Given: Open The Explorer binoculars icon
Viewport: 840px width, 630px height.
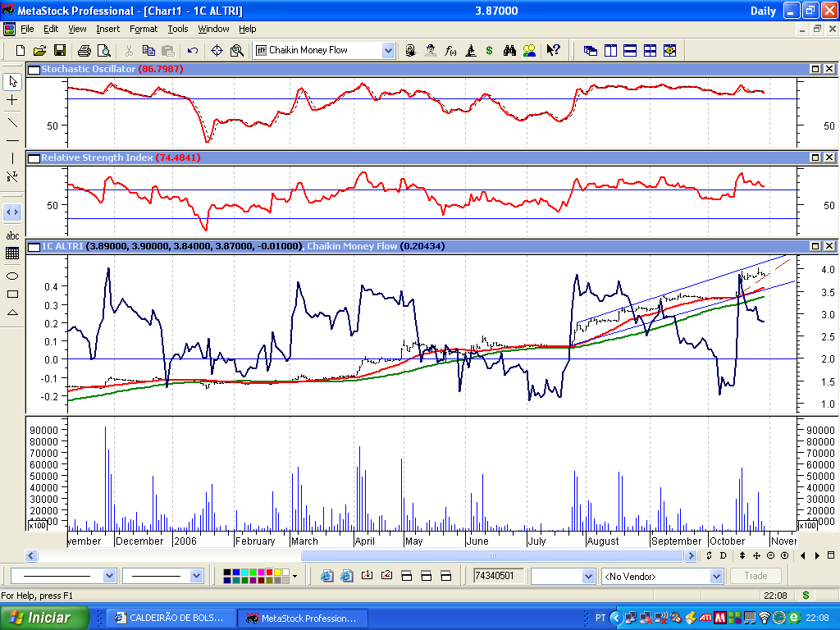Looking at the screenshot, I should tap(509, 50).
